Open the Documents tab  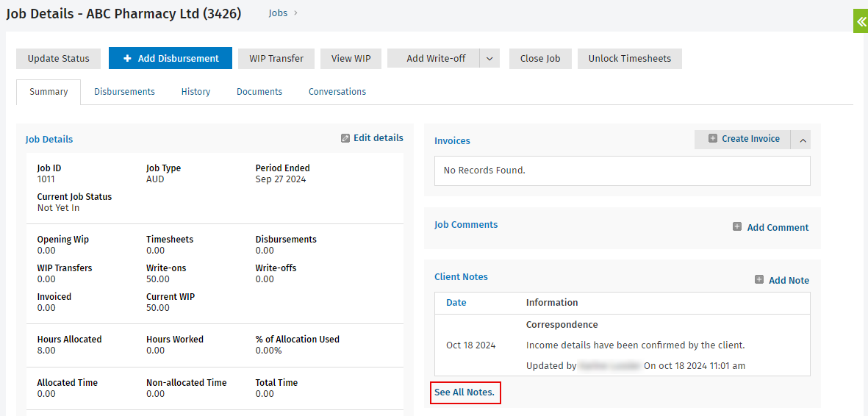point(259,92)
